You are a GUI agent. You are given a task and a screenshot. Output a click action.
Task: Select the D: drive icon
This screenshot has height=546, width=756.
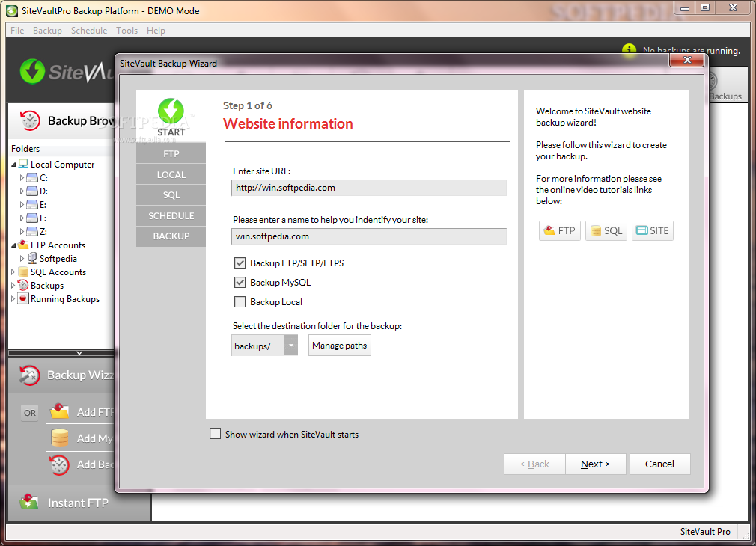[x=32, y=191]
